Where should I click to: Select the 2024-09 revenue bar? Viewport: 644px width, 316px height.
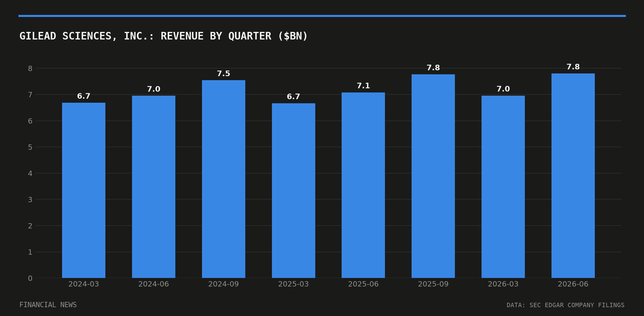224,179
